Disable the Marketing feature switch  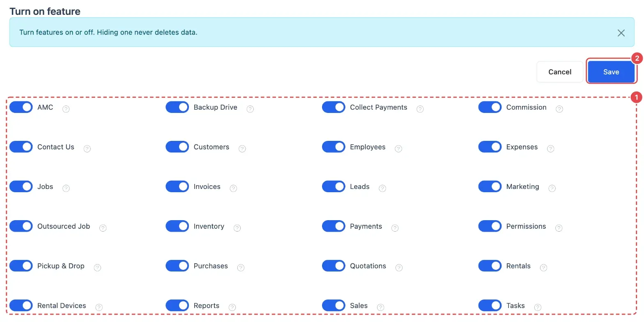pos(490,186)
